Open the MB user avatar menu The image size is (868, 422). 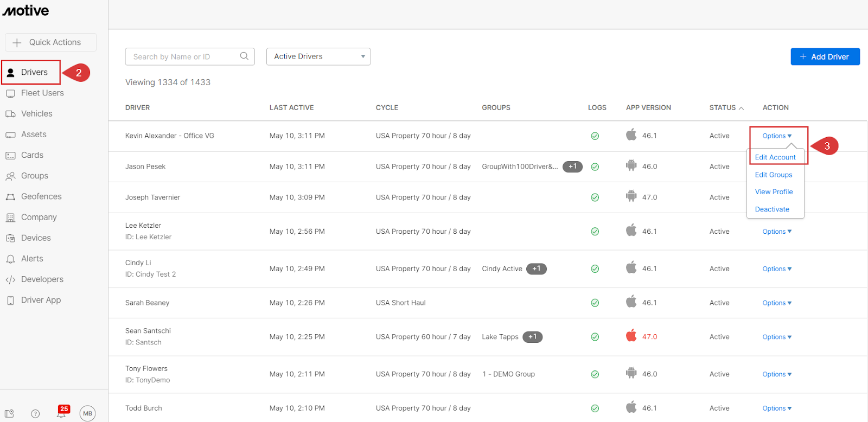(x=87, y=413)
